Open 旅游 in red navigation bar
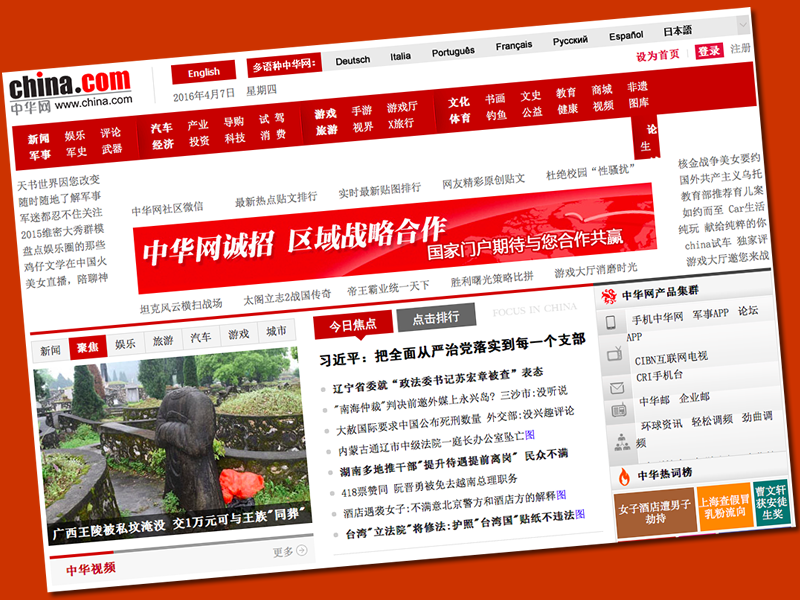This screenshot has height=600, width=800. click(x=327, y=130)
